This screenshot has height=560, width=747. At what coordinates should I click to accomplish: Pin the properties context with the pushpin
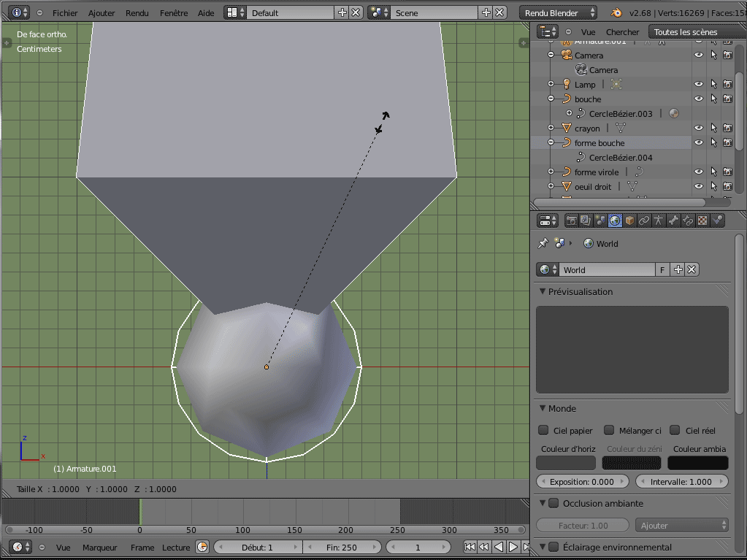coord(543,243)
